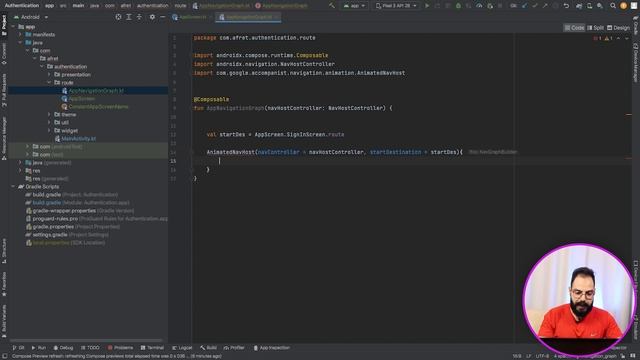Select AppScreen file in project tree
The image size is (640, 360).
coord(82,98)
